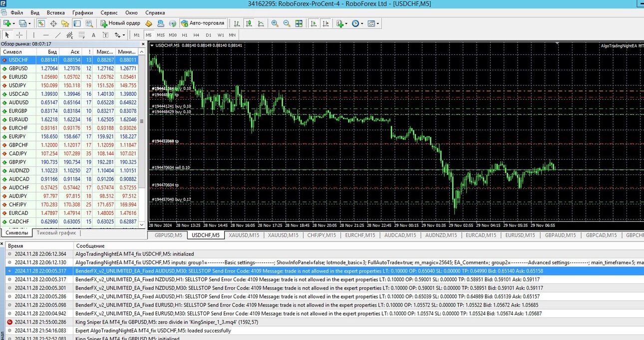Viewport: 644px width, 340px height.
Task: Collapse the Обзор рынка panel with X
Action: pyautogui.click(x=144, y=44)
